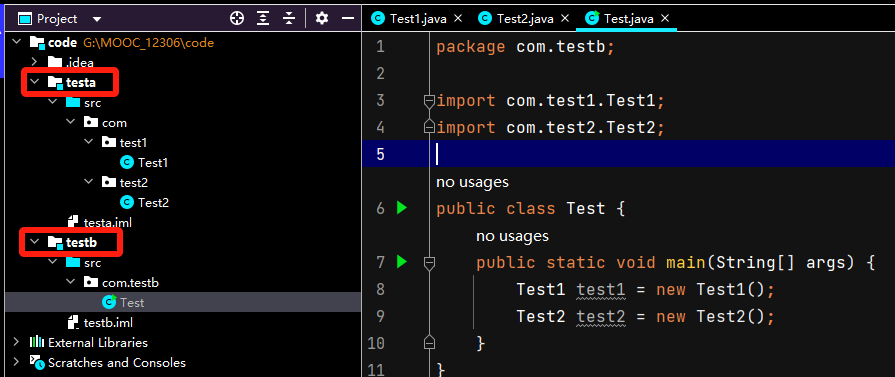Click the Scratches and Consoles icon
The image size is (895, 377).
click(x=37, y=362)
